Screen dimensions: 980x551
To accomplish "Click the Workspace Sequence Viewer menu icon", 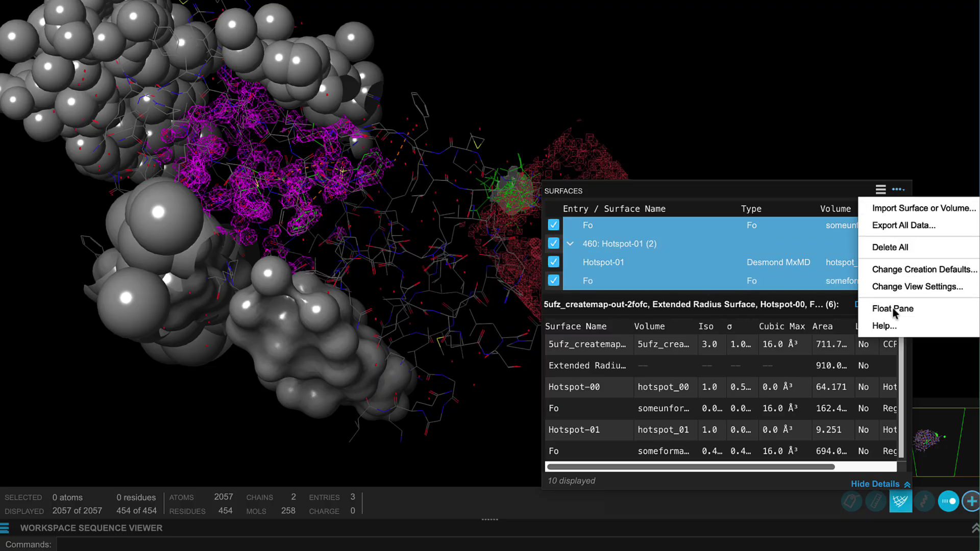I will [5, 528].
